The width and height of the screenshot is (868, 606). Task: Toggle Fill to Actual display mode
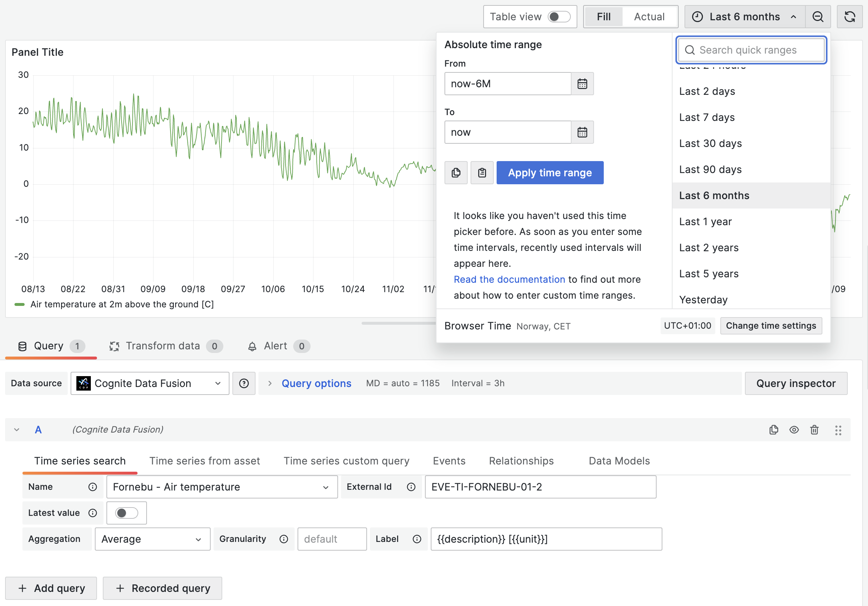(x=648, y=17)
